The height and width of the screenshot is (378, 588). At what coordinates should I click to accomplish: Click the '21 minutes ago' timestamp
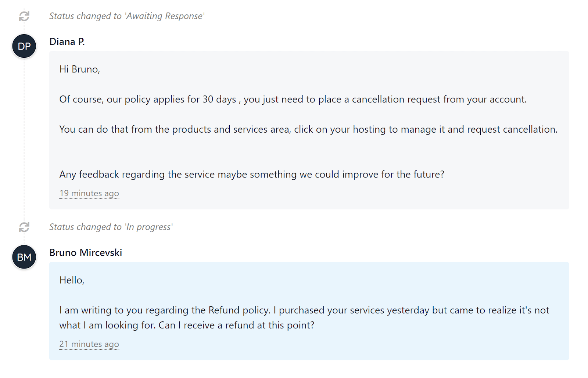point(89,344)
